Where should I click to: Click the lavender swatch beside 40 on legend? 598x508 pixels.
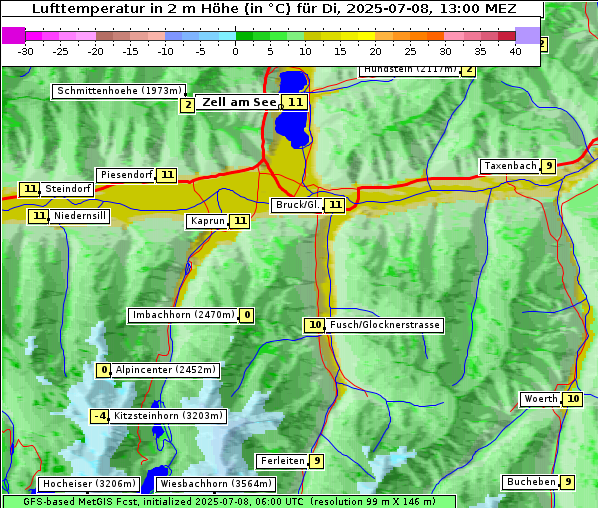[x=527, y=35]
